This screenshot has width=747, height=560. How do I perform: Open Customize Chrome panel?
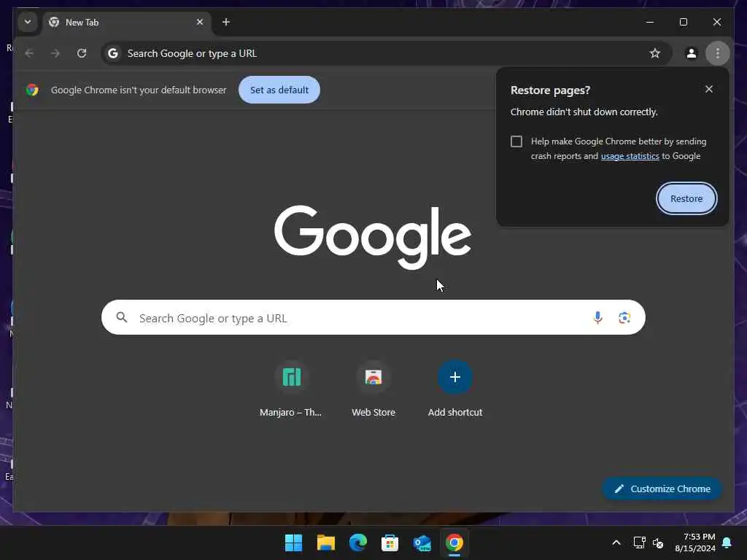click(662, 489)
